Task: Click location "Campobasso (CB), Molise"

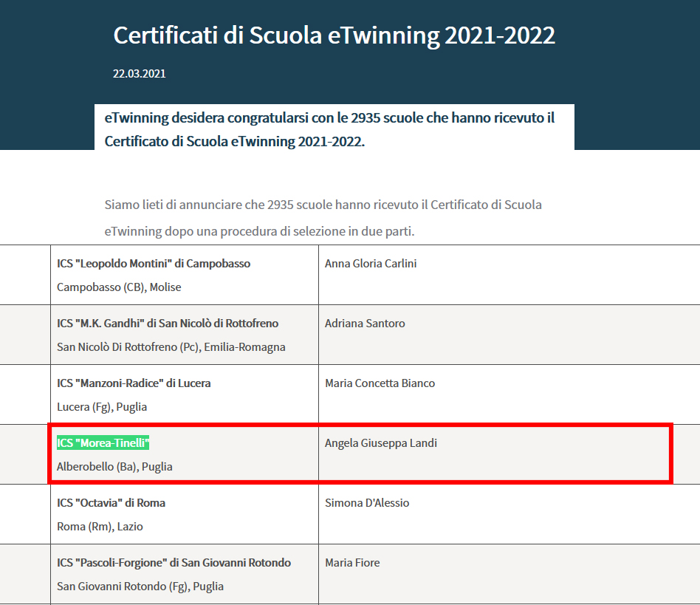Action: coord(119,287)
